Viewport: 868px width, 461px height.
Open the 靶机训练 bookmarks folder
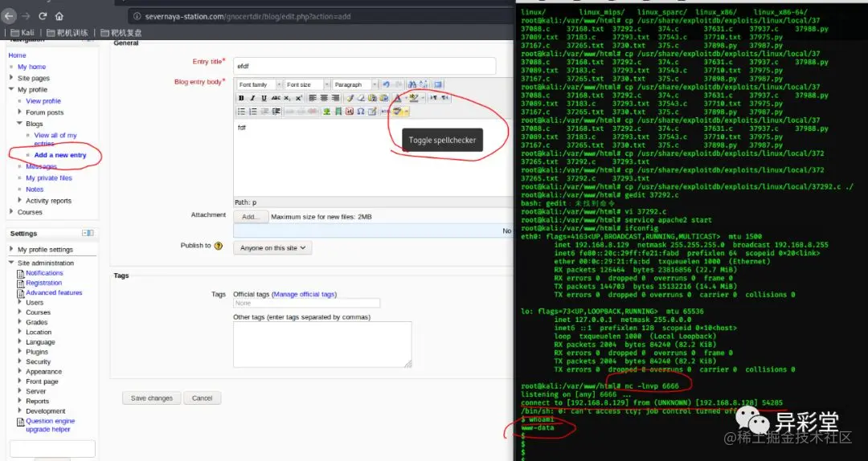(x=67, y=33)
